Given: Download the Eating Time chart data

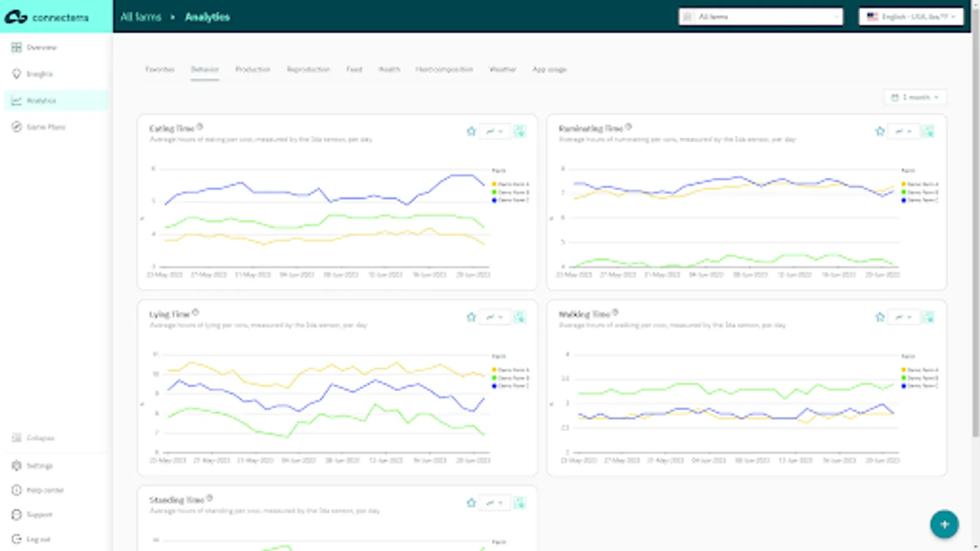Looking at the screenshot, I should (x=519, y=131).
